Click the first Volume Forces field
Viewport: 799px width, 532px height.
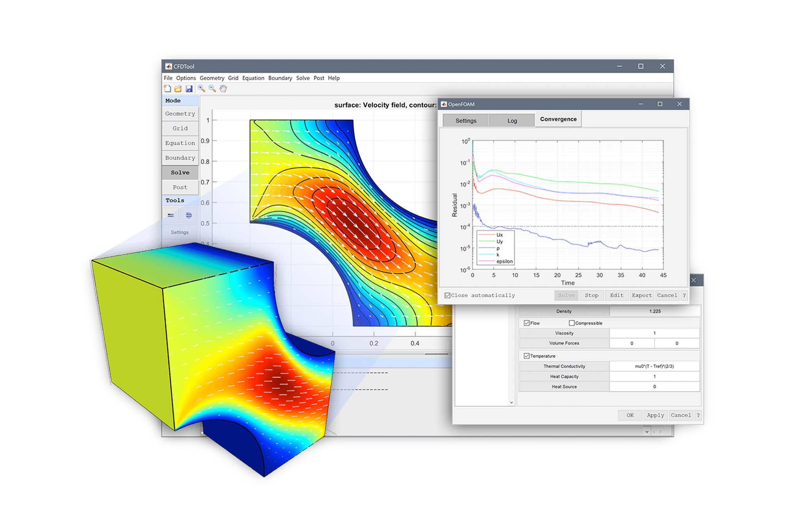(x=632, y=343)
